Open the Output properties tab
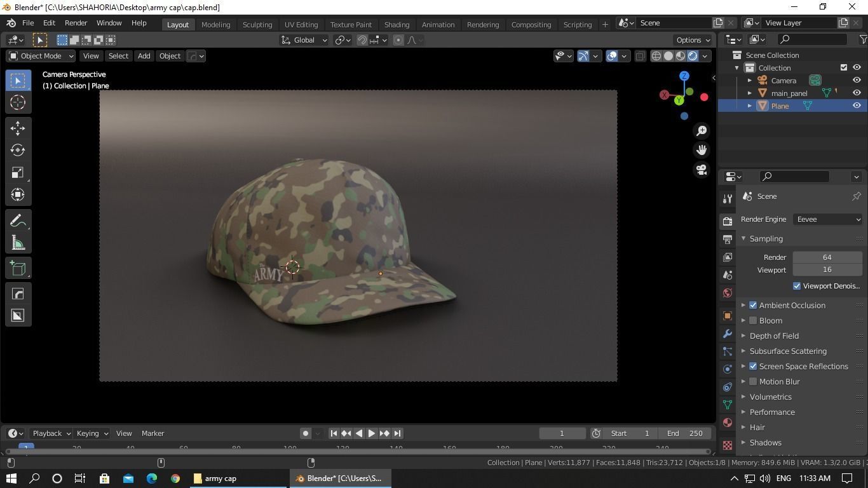The width and height of the screenshot is (868, 488). 728,239
